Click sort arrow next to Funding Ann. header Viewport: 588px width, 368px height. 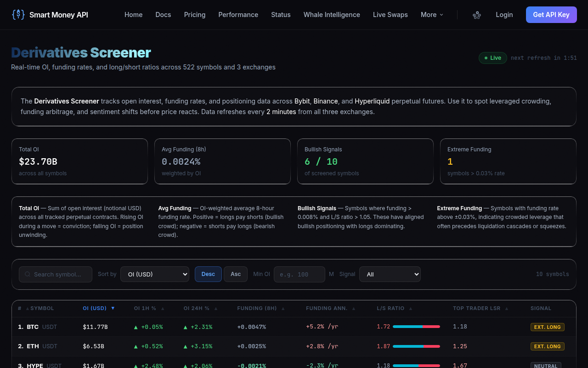pyautogui.click(x=354, y=309)
